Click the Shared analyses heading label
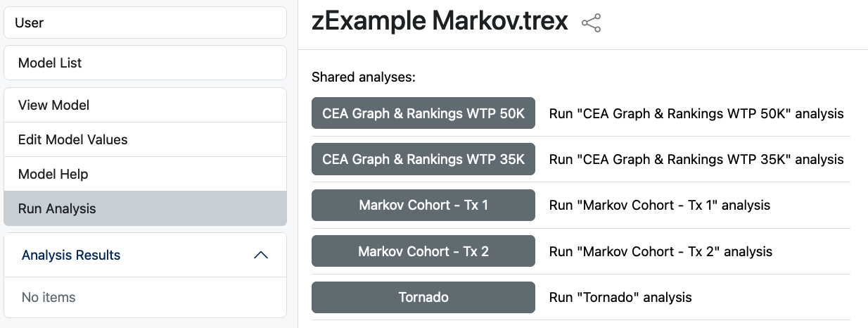 [x=364, y=77]
